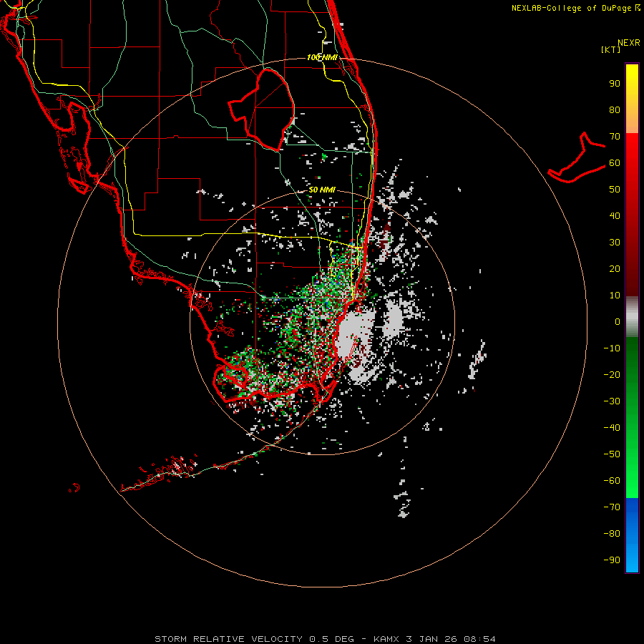
Task: Select the 100 NMI range ring label
Action: [x=323, y=57]
